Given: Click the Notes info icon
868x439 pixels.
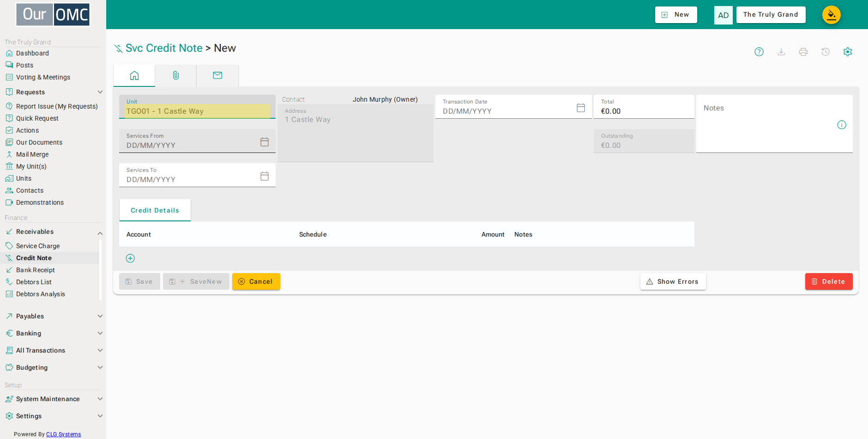Looking at the screenshot, I should coord(842,125).
